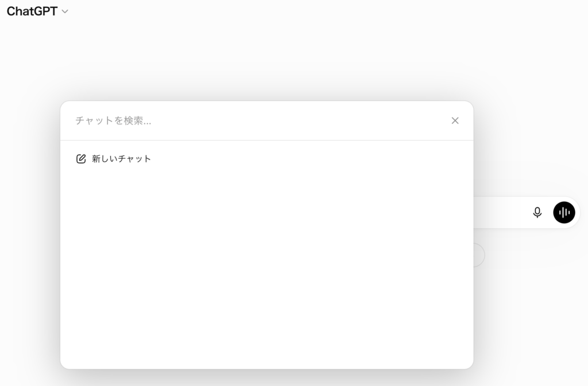Select the 新しいチャット option
Viewport: 588px width, 386px height.
(x=266, y=159)
